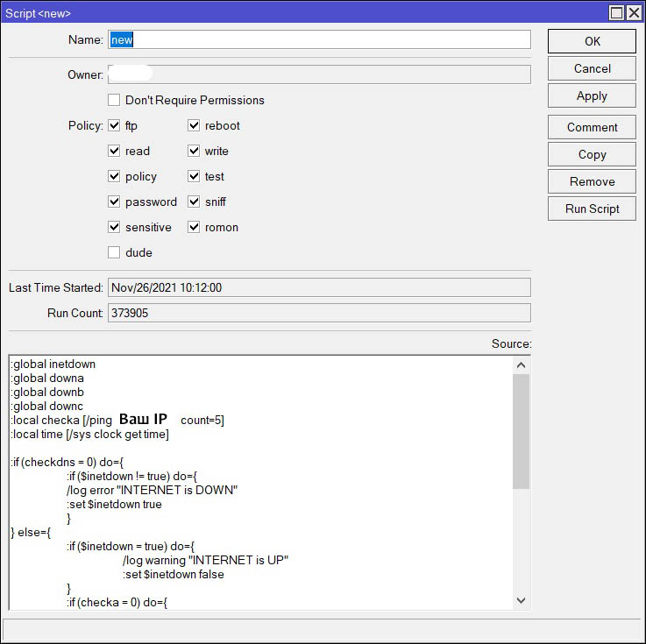The height and width of the screenshot is (644, 646).
Task: Uncheck the ftp policy
Action: point(114,125)
